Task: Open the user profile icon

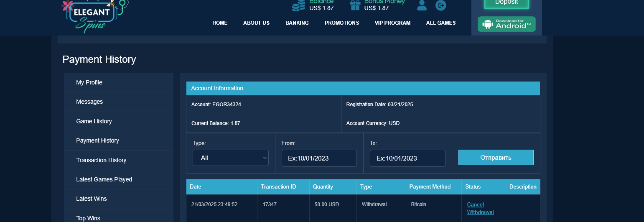Action: point(422,5)
